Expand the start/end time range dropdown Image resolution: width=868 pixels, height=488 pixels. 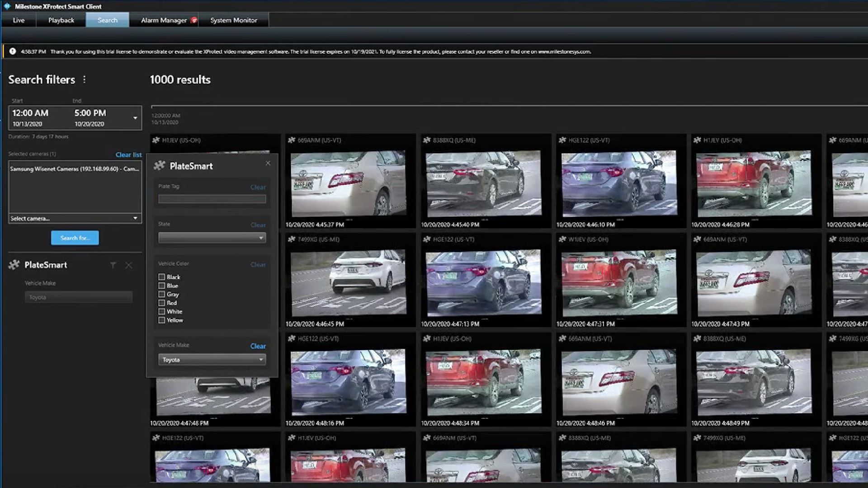pos(135,118)
